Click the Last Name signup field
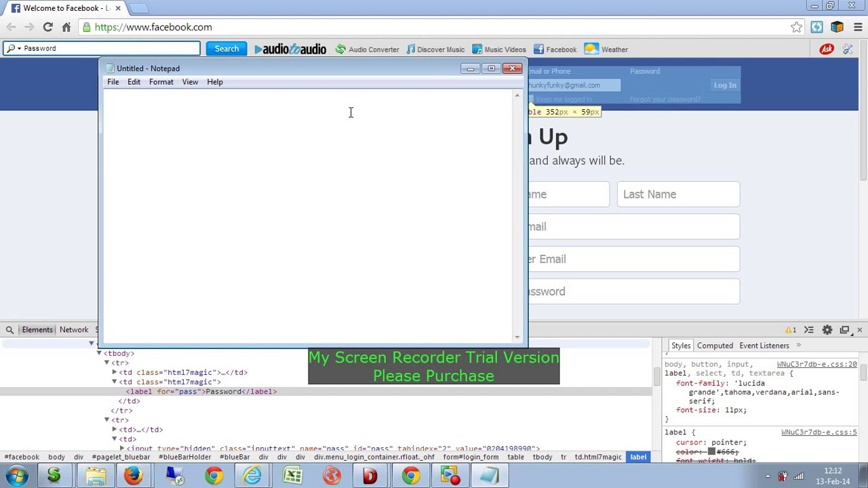The image size is (868, 488). (x=678, y=195)
